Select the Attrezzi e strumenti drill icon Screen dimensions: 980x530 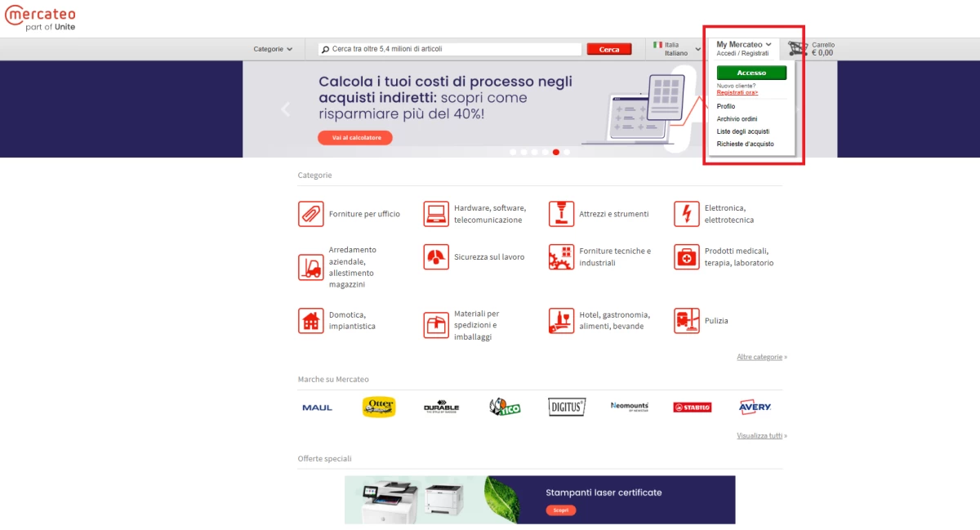pyautogui.click(x=561, y=214)
